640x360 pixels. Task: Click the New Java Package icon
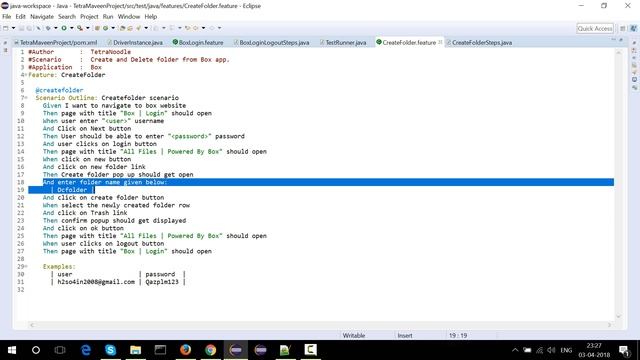(x=97, y=28)
